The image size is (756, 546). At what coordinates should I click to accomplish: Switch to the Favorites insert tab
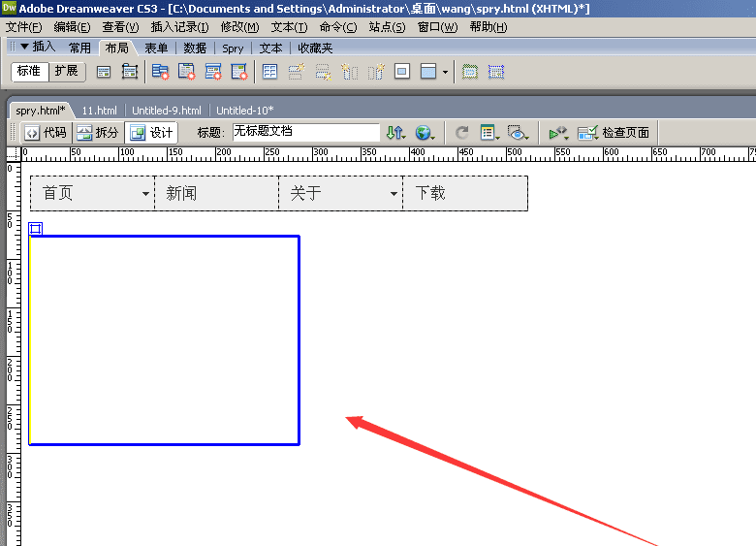pyautogui.click(x=315, y=48)
